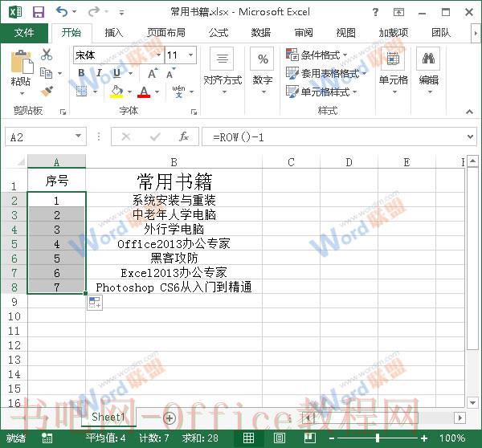This screenshot has height=448, width=482.
Task: Click Insert Function fx button
Action: pyautogui.click(x=184, y=136)
